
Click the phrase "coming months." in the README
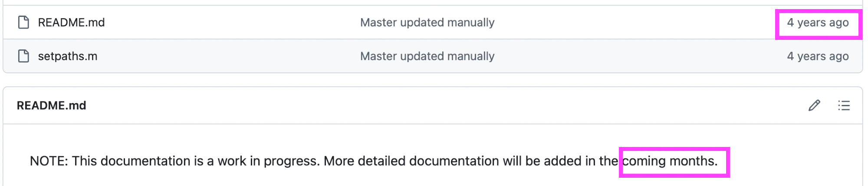click(670, 161)
